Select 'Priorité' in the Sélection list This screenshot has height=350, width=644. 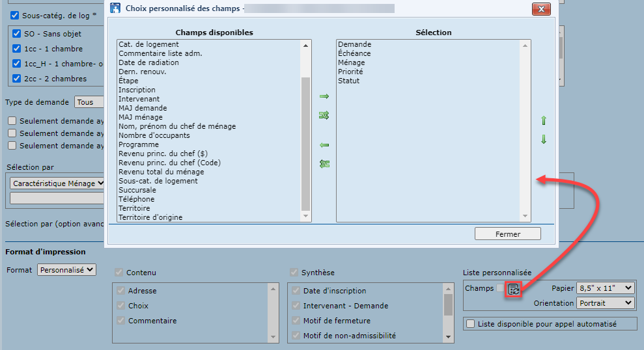[x=350, y=72]
